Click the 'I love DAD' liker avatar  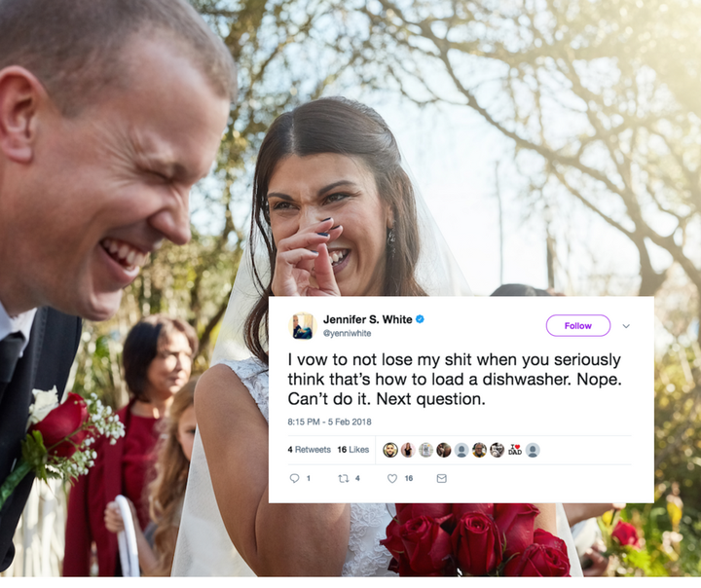515,450
